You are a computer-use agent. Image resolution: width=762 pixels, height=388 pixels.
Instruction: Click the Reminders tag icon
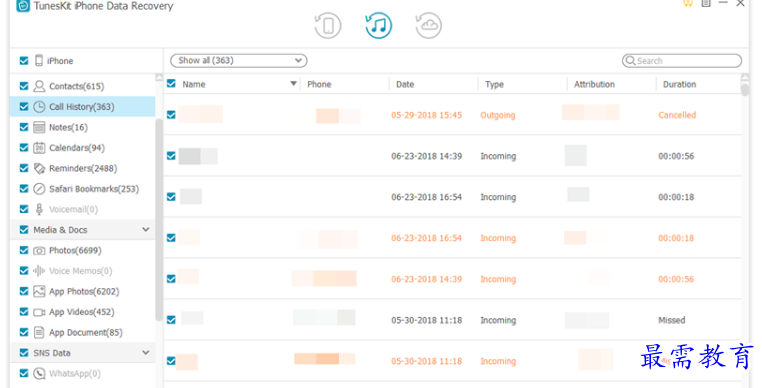click(x=39, y=168)
